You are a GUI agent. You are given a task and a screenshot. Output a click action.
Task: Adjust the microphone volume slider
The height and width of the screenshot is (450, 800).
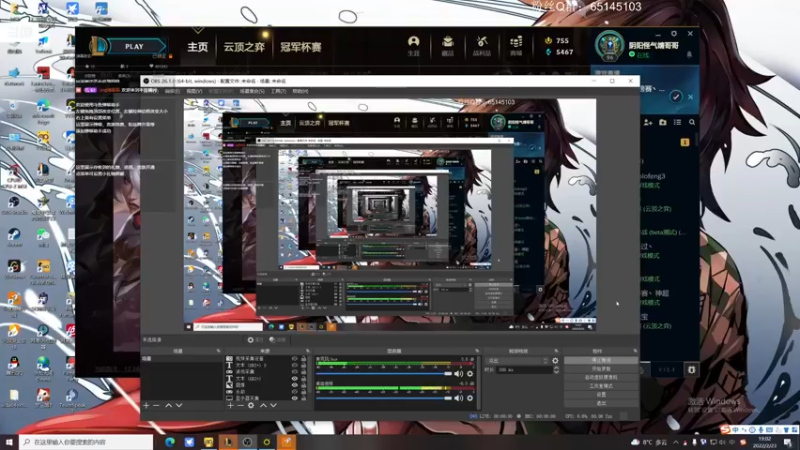(384, 374)
